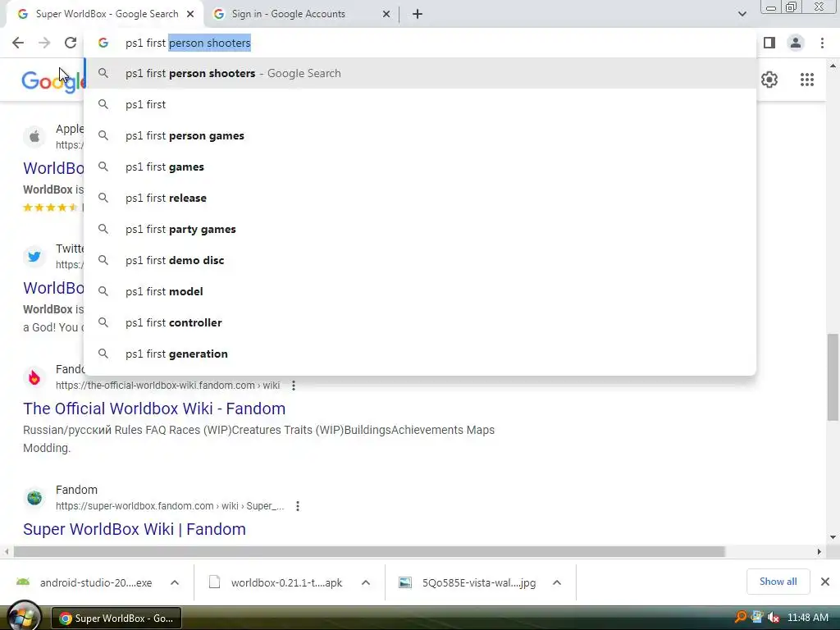Close the Super WorldBox search tab
840x630 pixels.
[190, 14]
